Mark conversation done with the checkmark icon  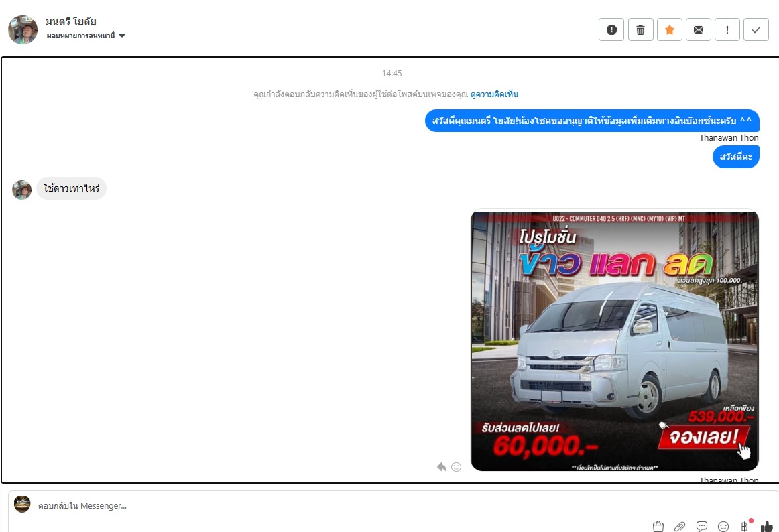point(756,29)
